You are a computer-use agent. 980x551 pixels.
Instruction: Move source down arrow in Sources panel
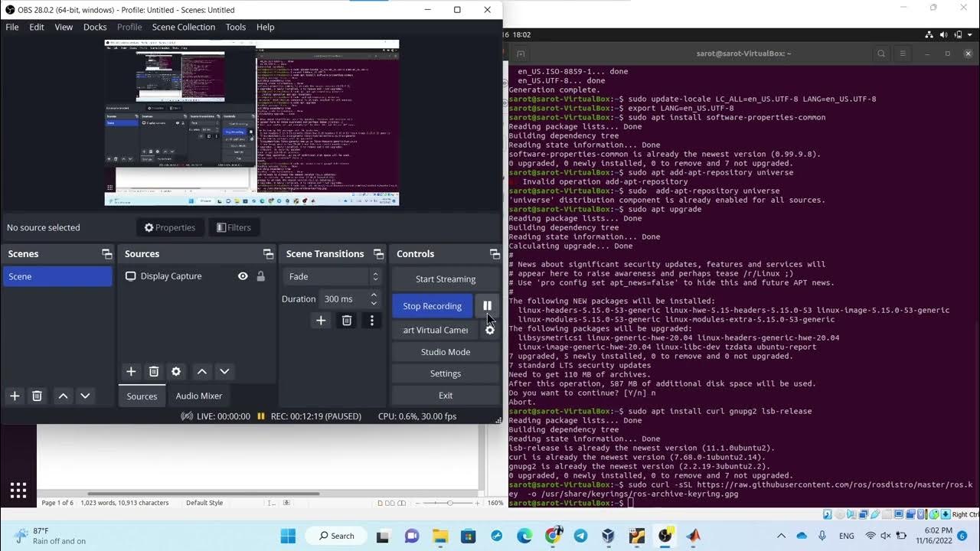224,371
